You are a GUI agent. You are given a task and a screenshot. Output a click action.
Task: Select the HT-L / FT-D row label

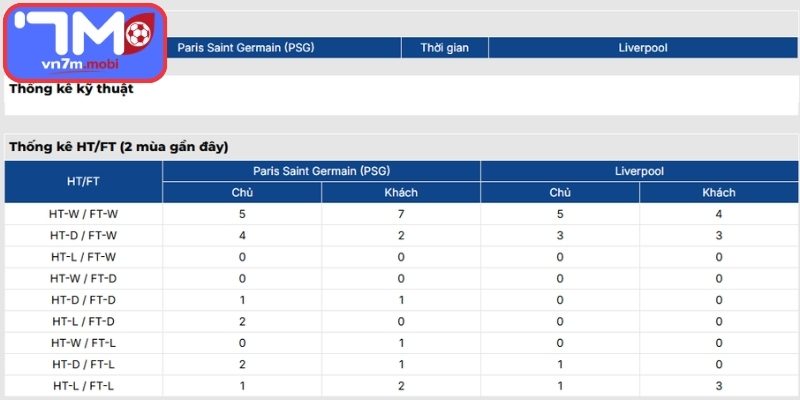coord(83,321)
